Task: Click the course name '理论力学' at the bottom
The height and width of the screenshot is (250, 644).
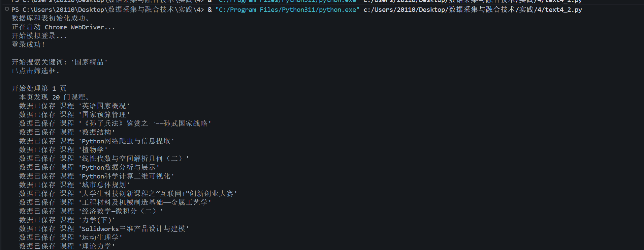Action: 97,246
